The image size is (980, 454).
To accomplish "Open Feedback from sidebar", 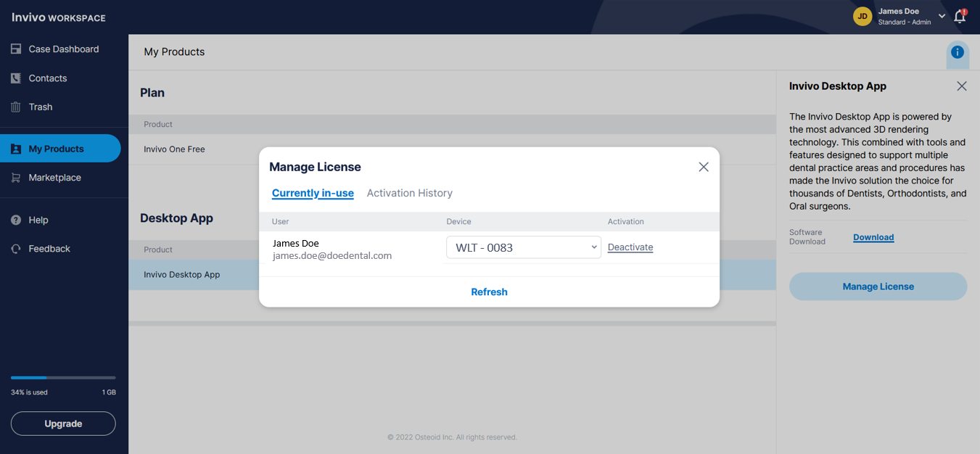I will click(49, 249).
